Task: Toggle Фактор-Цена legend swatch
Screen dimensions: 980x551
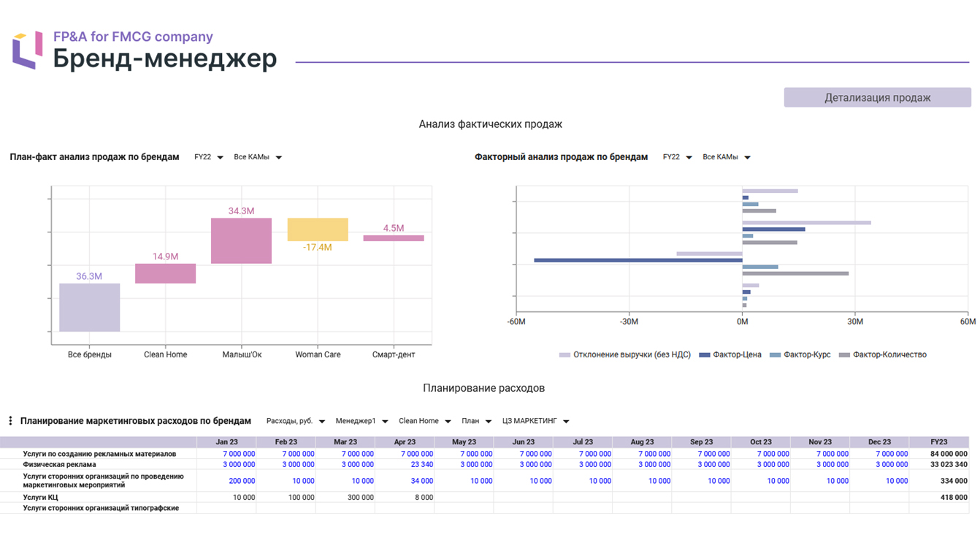Action: pyautogui.click(x=705, y=355)
